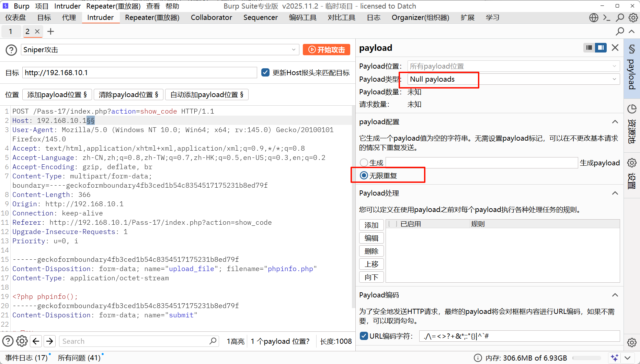
Task: Collapse the payload配置 section
Action: [x=615, y=122]
